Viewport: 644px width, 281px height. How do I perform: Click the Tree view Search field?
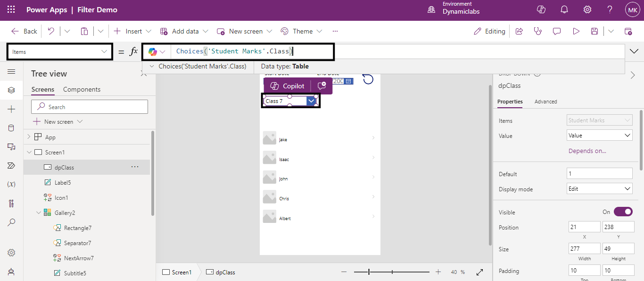click(90, 107)
